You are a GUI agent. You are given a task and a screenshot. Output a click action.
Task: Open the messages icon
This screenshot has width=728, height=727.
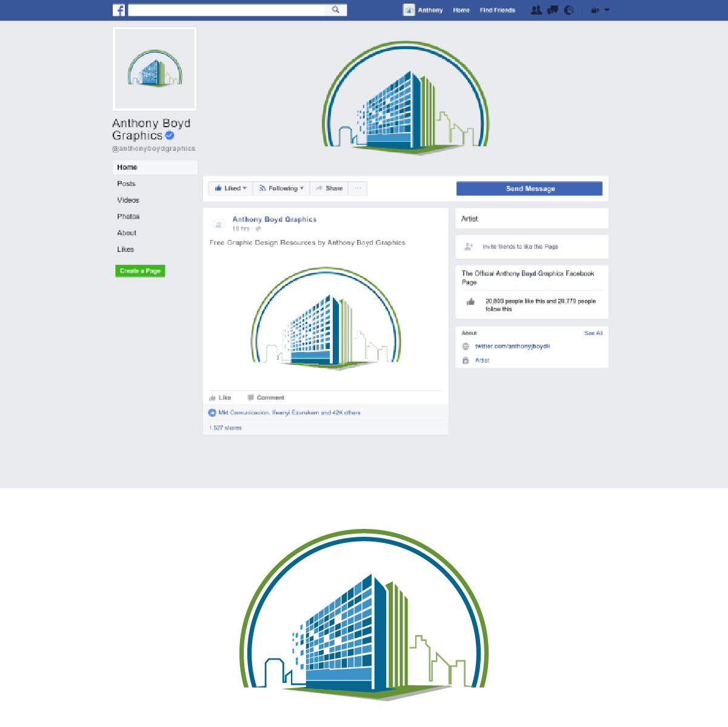click(x=553, y=10)
